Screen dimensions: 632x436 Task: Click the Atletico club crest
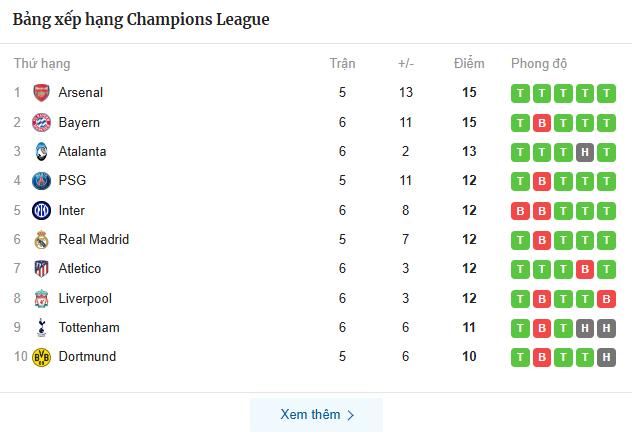point(41,269)
